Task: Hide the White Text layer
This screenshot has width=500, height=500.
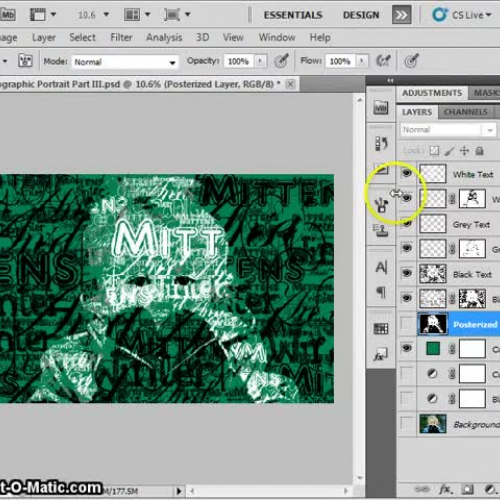Action: click(x=407, y=173)
